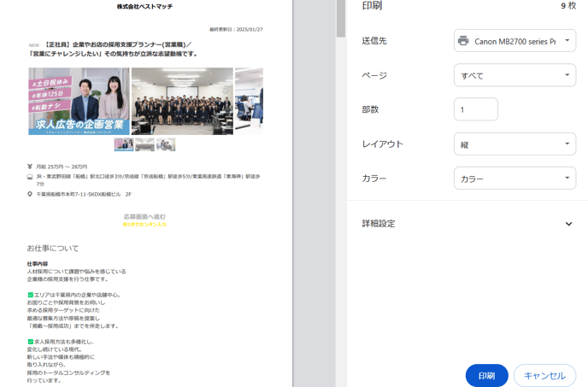Open the ページ dropdown set to すべて

pos(514,75)
